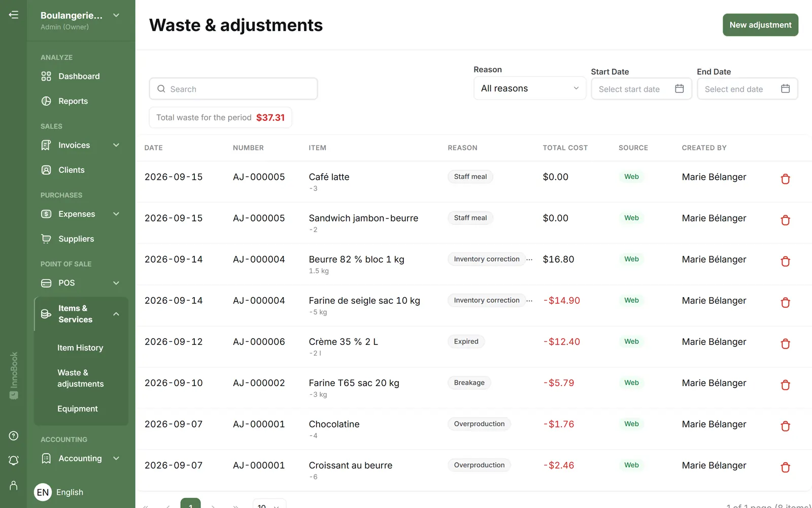
Task: Click the $37.31 total waste amount
Action: 270,117
